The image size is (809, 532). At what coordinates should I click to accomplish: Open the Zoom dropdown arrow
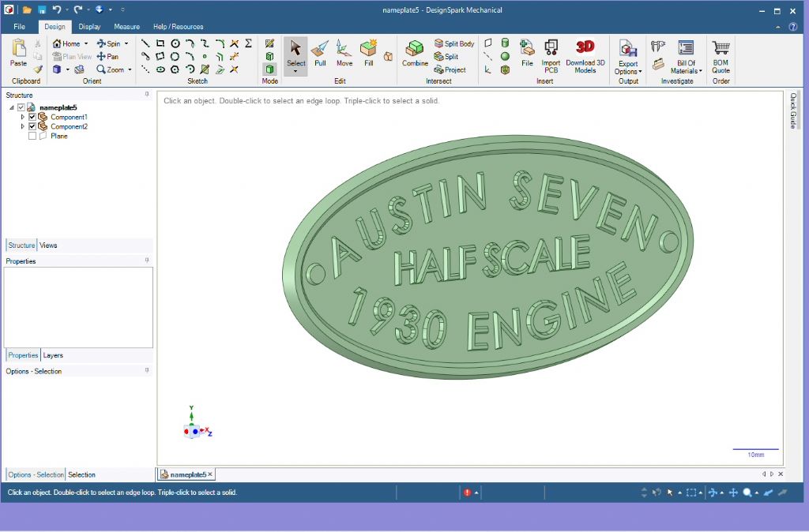click(x=130, y=69)
